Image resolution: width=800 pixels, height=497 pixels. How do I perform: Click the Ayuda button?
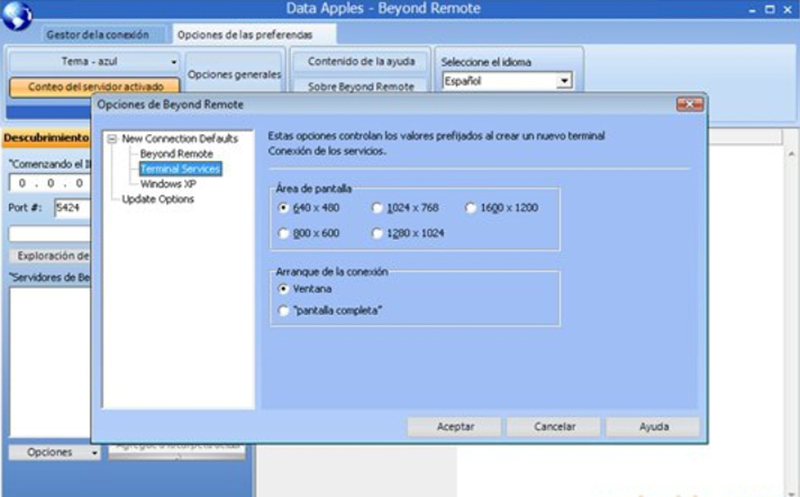point(653,427)
